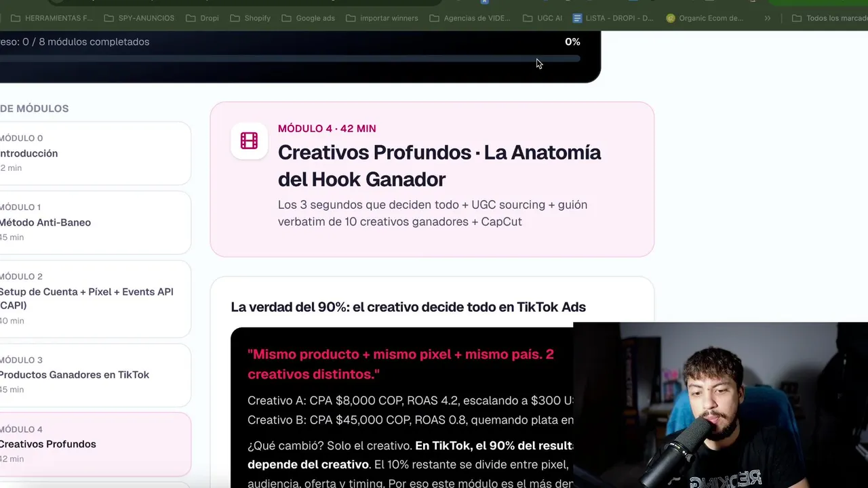Open the Todos los marcadores folder
The image size is (868, 488).
[829, 18]
